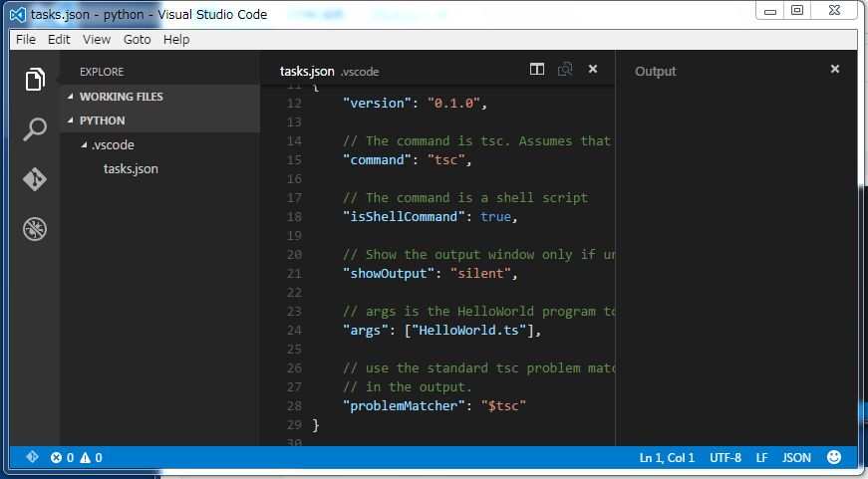Show errors count in status bar
Viewport: 868px width, 479px height.
(62, 457)
